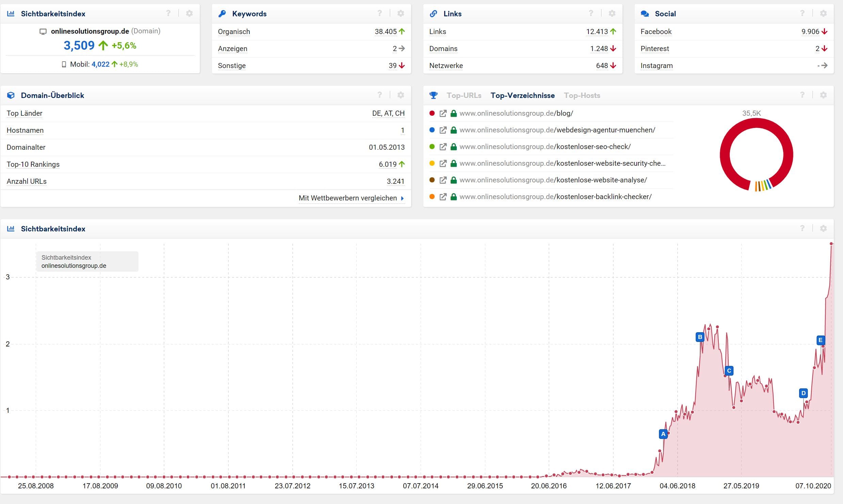Screen dimensions: 843x504
Task: Open the Netzwerke link
Action: 446,66
